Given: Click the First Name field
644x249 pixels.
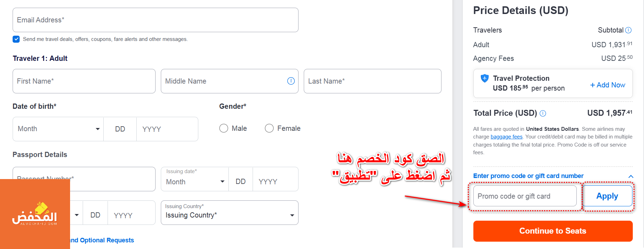Looking at the screenshot, I should pos(84,81).
